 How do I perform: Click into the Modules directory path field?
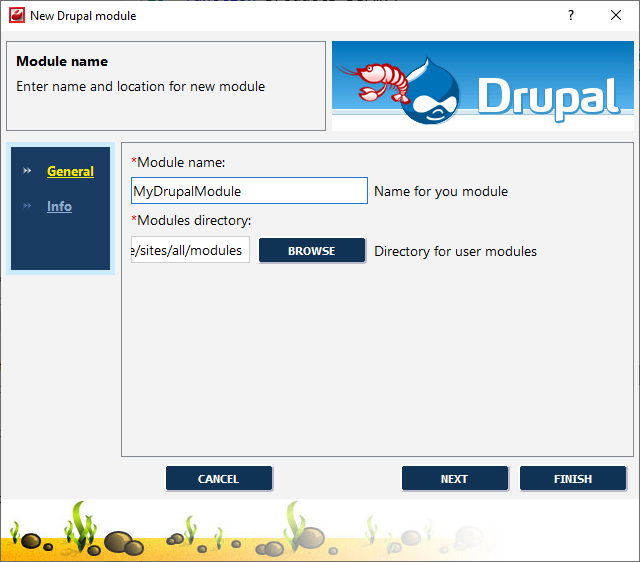click(x=190, y=250)
